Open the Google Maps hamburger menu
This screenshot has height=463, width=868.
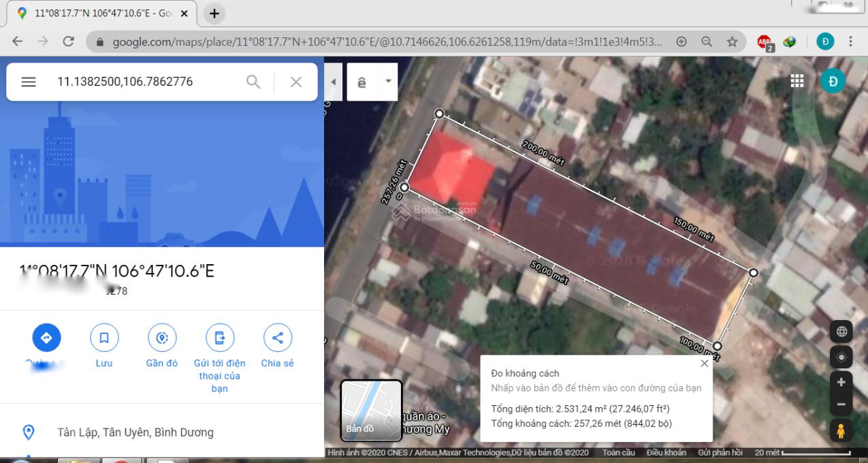pyautogui.click(x=28, y=82)
